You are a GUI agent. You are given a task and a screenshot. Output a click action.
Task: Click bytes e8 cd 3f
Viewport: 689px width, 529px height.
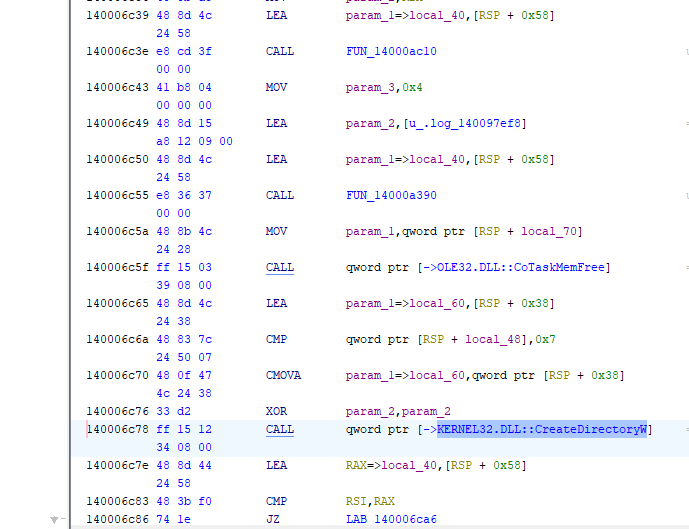[x=184, y=51]
